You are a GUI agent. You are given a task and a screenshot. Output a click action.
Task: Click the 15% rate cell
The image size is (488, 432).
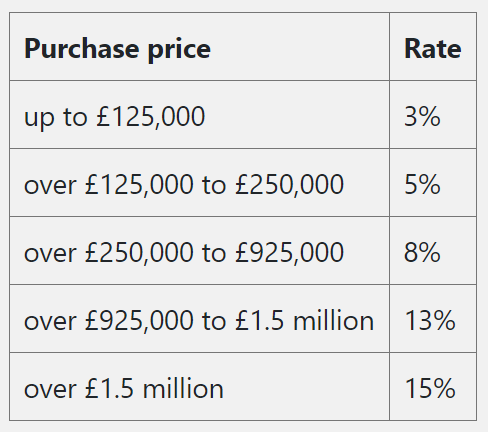[x=433, y=387]
